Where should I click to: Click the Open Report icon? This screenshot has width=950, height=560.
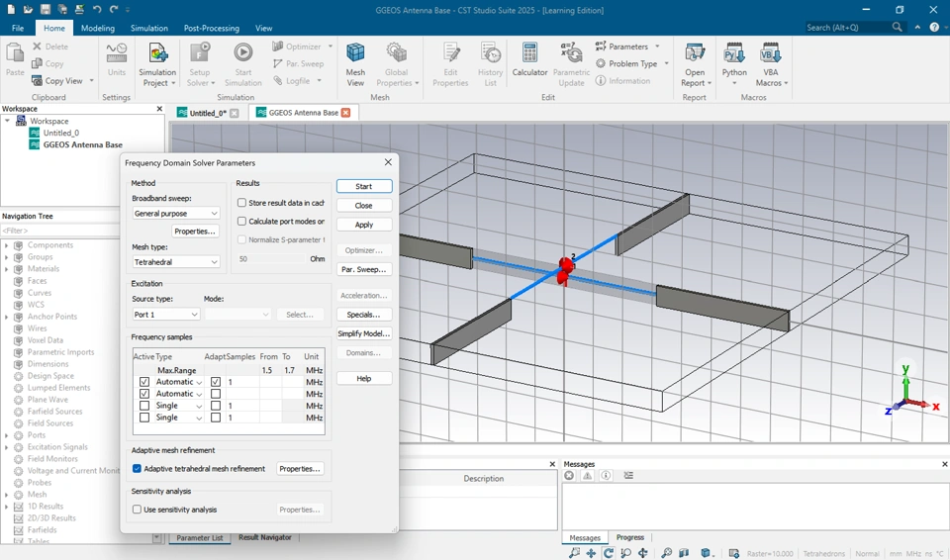(x=695, y=53)
